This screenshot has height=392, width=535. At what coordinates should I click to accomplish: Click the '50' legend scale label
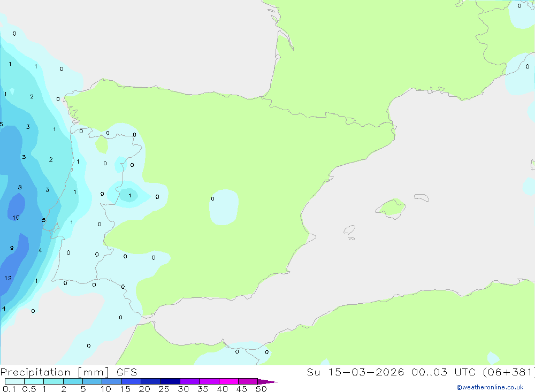pos(262,389)
